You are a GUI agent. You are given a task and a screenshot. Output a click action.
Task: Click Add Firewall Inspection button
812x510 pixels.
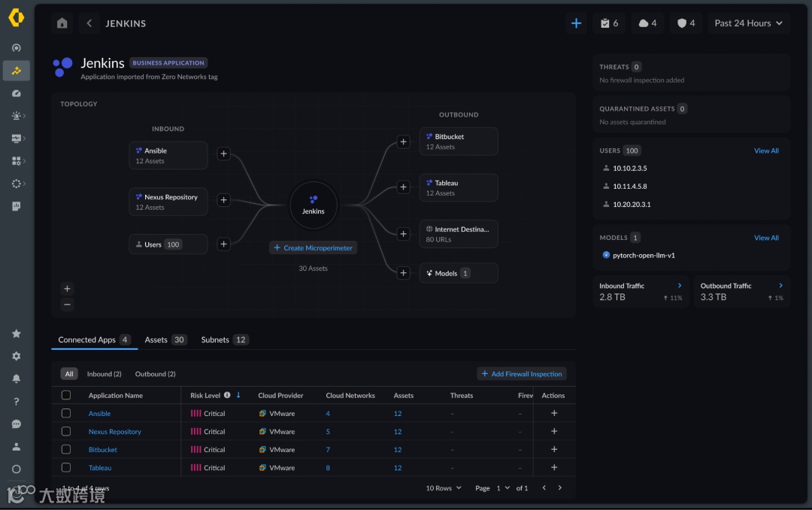[522, 374]
